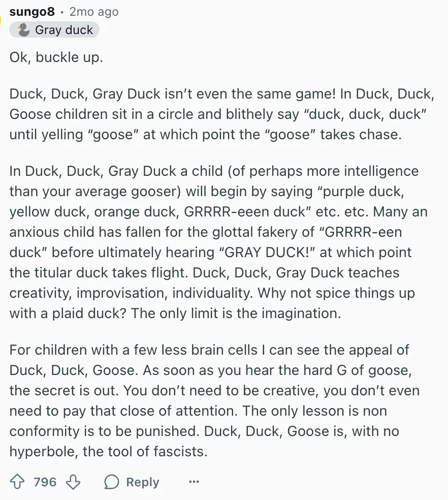Click the 796 vote count
The height and width of the screenshot is (500, 448).
(x=45, y=482)
